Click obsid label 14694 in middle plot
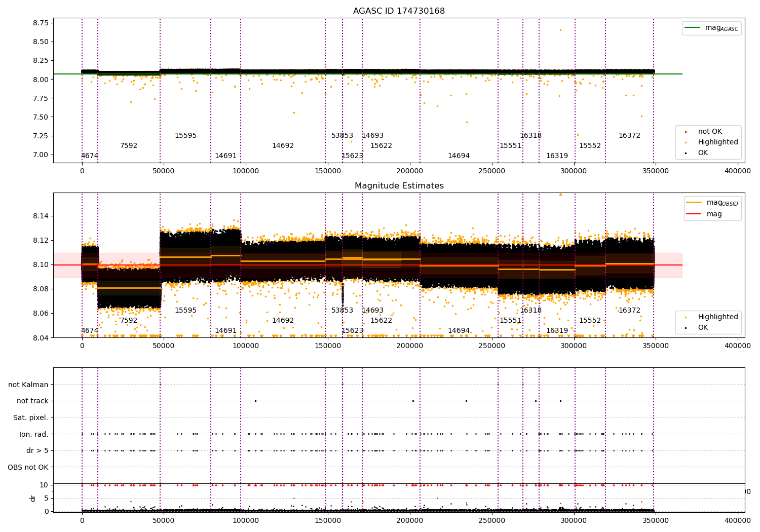The width and height of the screenshot is (760, 532). click(x=459, y=331)
